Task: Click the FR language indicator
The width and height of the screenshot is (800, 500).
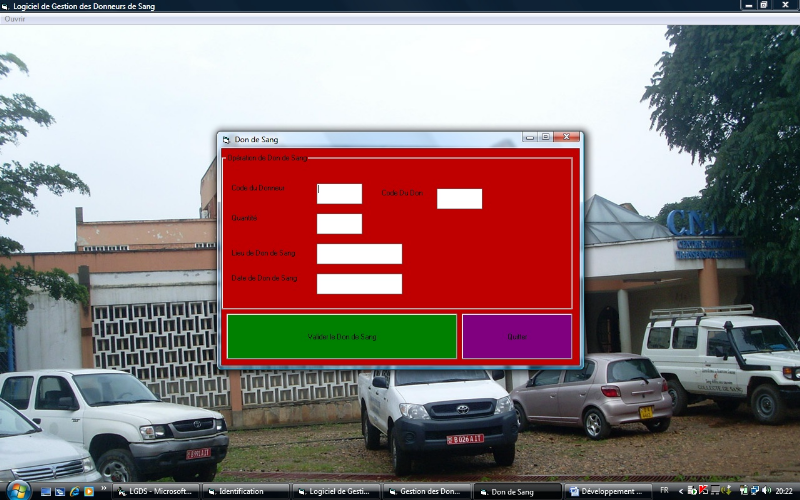Action: tap(664, 491)
